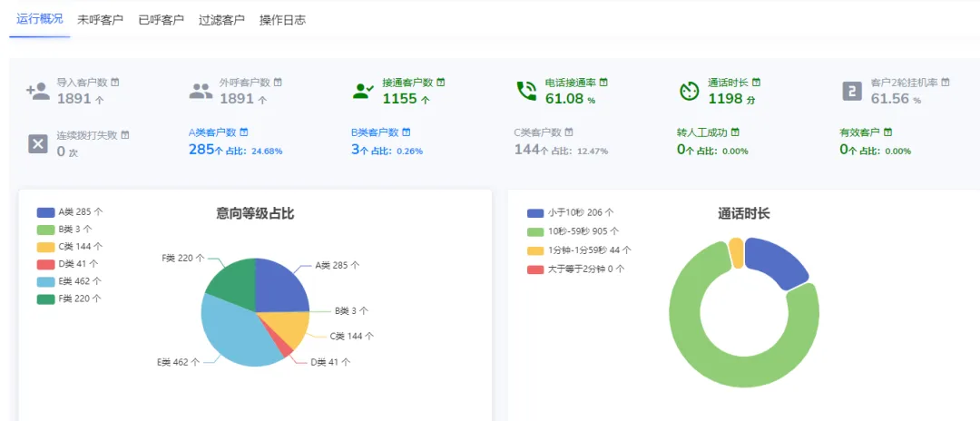Click the 导入客户数 add-user icon
Image resolution: width=980 pixels, height=421 pixels.
[x=37, y=92]
